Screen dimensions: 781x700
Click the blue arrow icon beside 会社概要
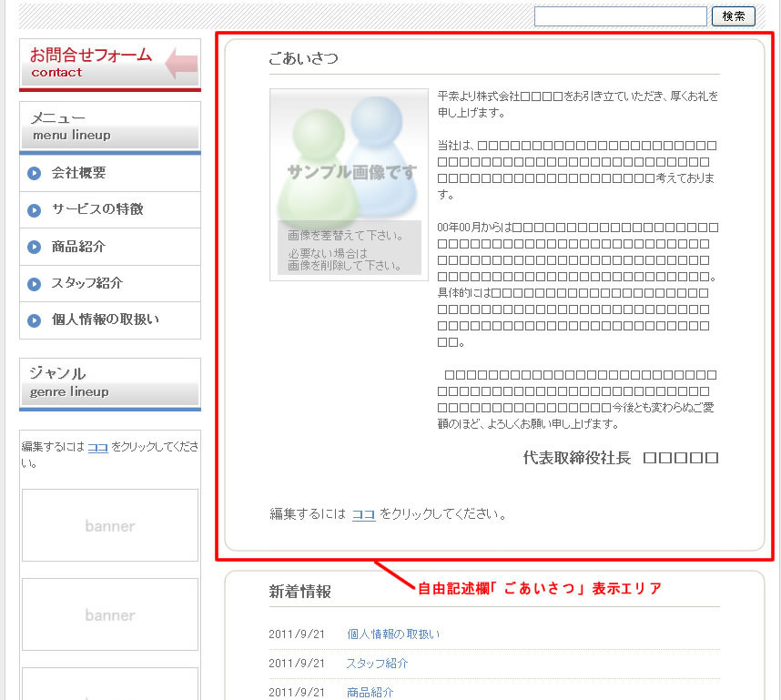coord(34,173)
